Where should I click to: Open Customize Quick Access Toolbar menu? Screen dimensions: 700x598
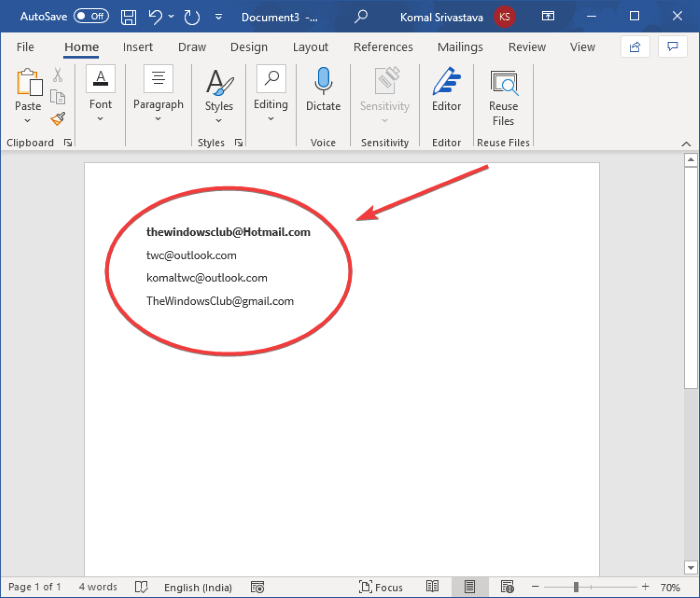coord(219,17)
